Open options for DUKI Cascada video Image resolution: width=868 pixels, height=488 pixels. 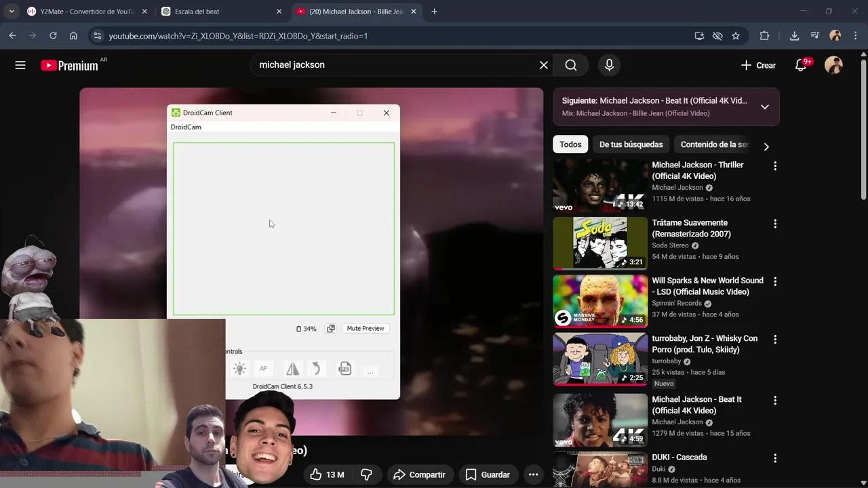click(775, 458)
